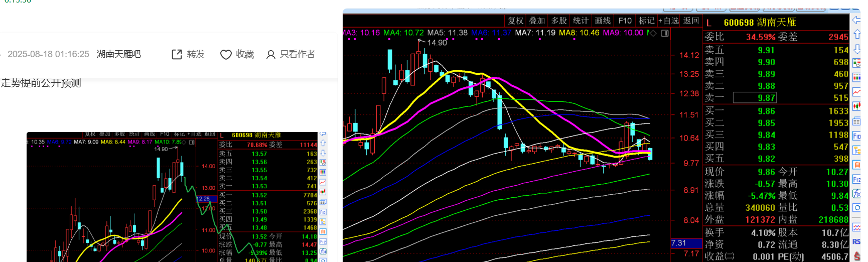Select the 买三 9.84 order row
The height and width of the screenshot is (262, 868).
(776, 136)
